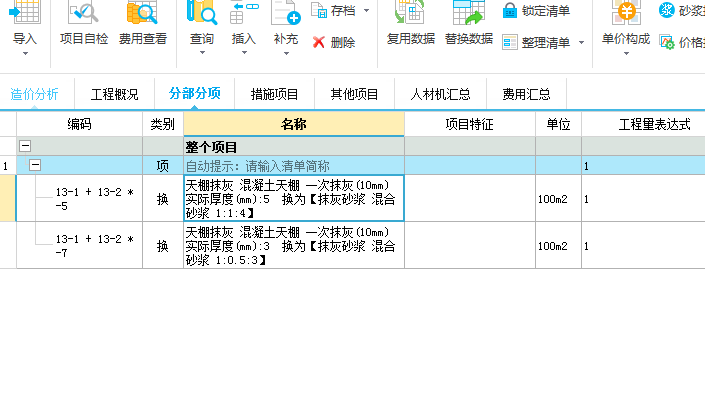Viewport: 705px width, 399px height.
Task: Click 100m2 unit in the -7 row
Action: [558, 246]
